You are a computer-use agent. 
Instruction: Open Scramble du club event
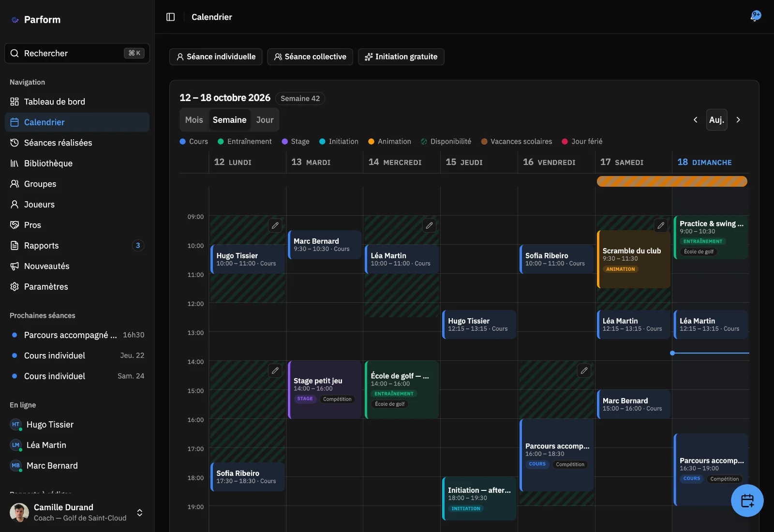tap(634, 259)
